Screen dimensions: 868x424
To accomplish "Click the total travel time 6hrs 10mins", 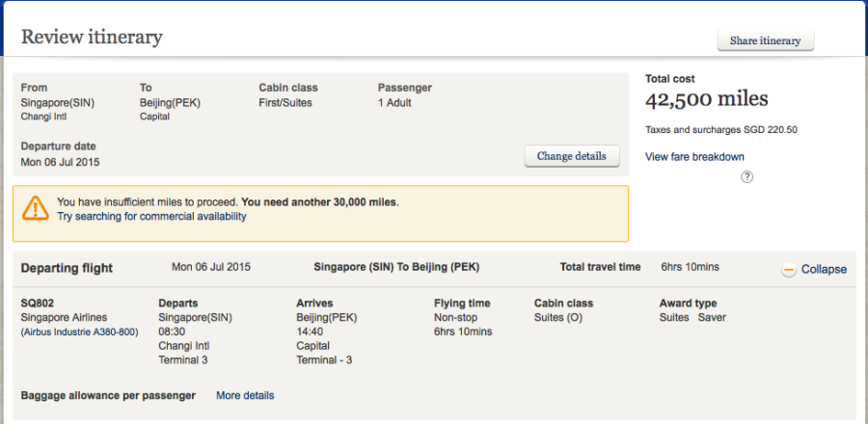I will pyautogui.click(x=690, y=267).
